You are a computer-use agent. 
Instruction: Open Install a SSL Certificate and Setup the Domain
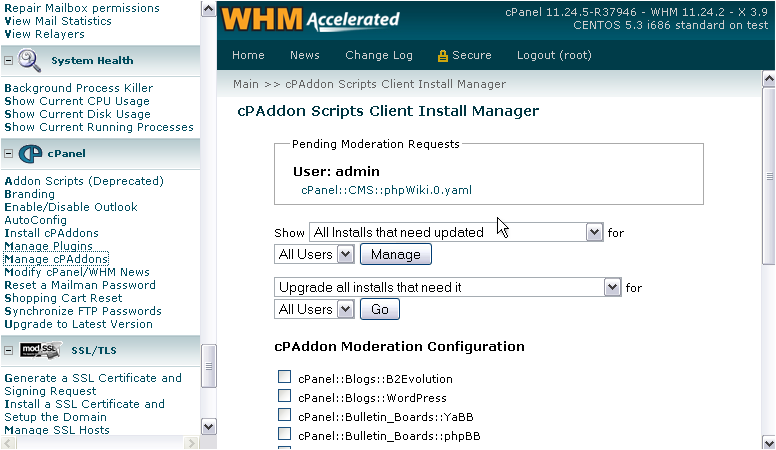tap(84, 410)
